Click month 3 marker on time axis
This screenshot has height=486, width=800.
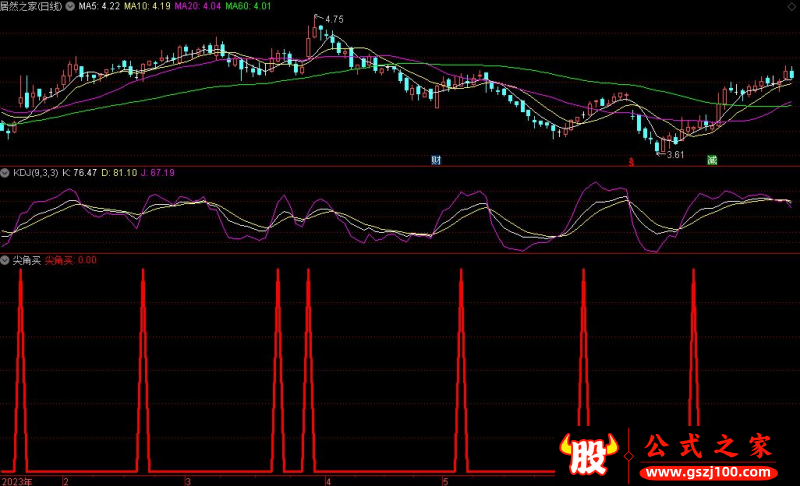point(188,481)
